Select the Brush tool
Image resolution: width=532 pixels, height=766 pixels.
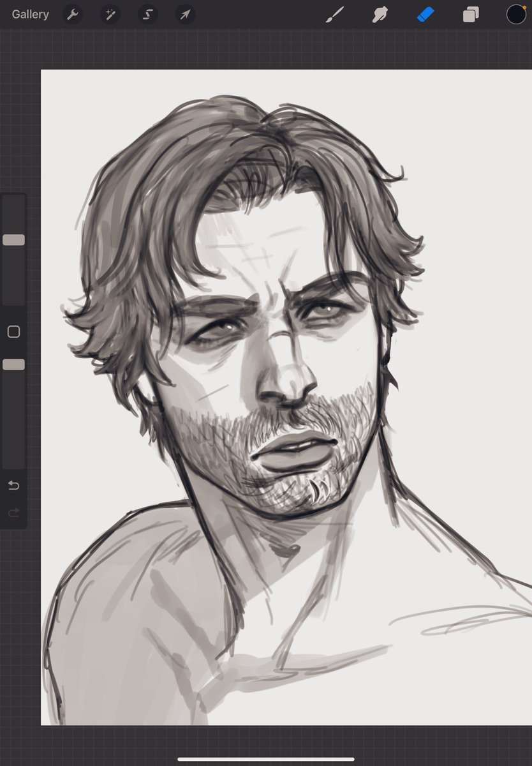coord(335,14)
